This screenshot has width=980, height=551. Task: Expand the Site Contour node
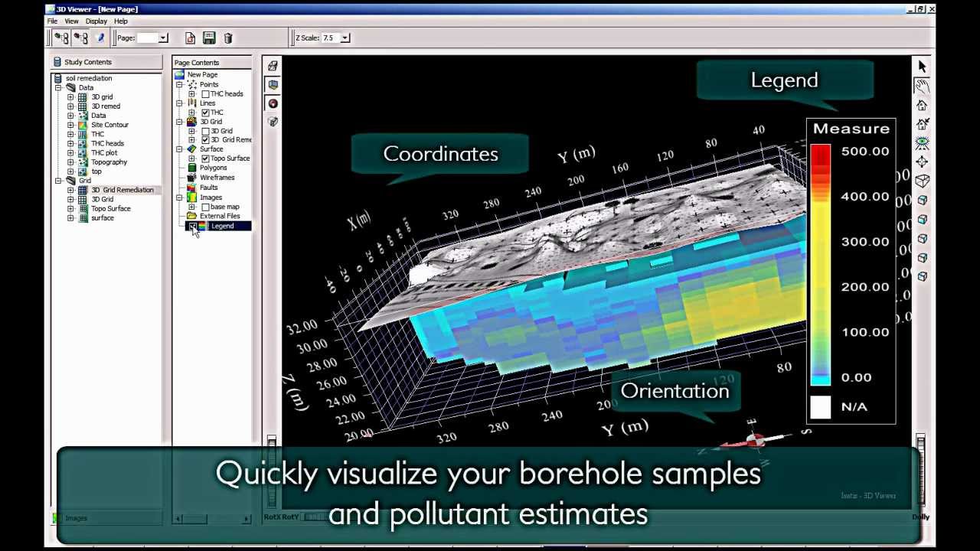(70, 125)
